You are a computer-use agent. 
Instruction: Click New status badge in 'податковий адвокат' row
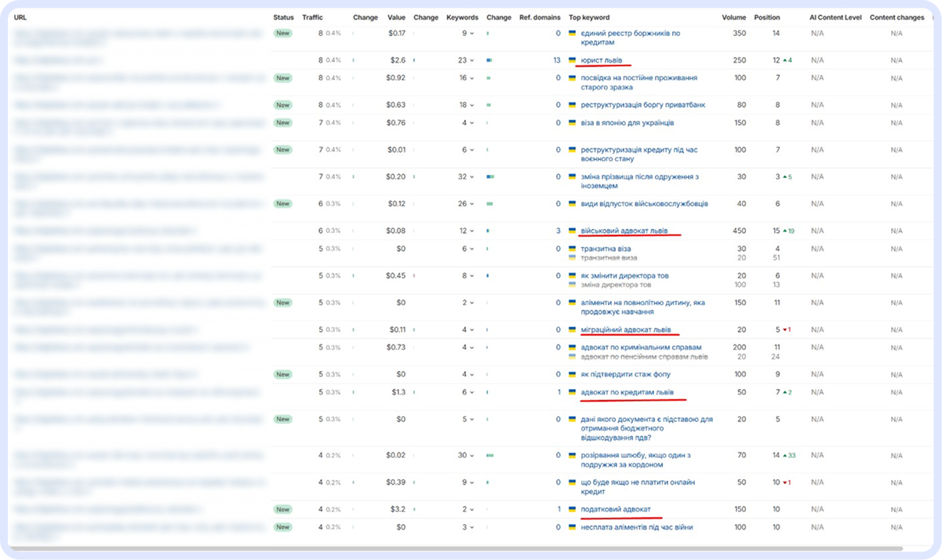[x=282, y=510]
